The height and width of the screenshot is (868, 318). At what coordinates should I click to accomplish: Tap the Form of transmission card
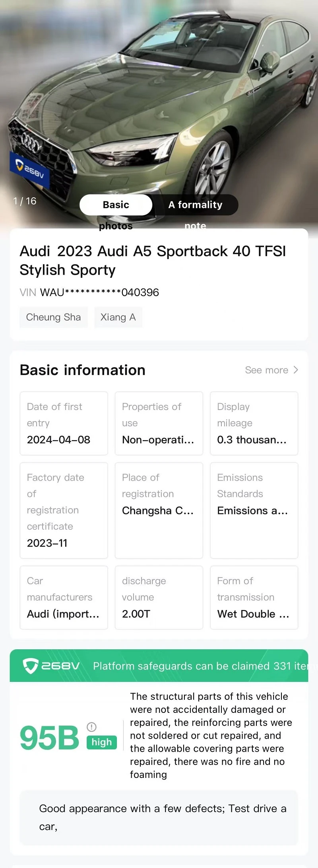click(254, 597)
